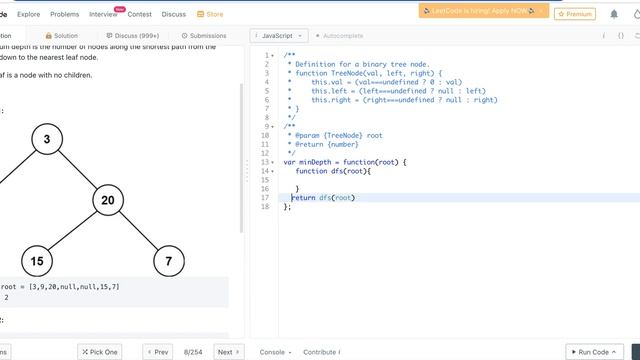
Task: Click the panel divider handle
Action: pyautogui.click(x=247, y=171)
